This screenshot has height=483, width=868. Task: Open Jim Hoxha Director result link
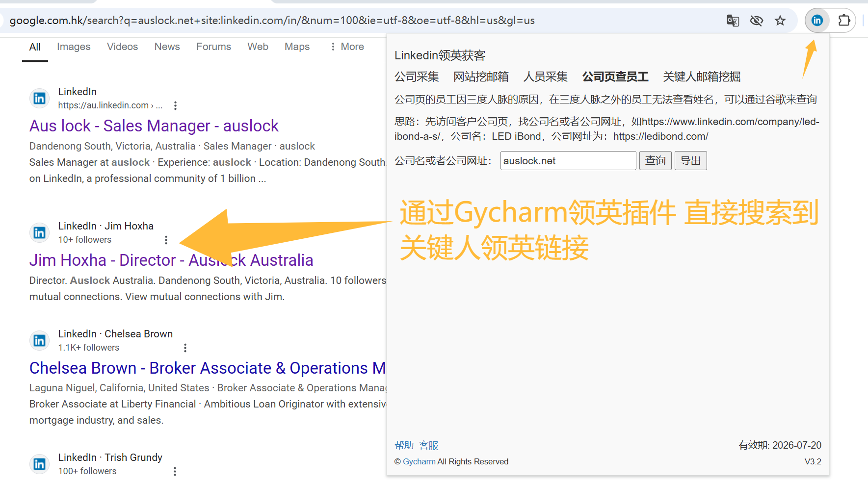171,260
